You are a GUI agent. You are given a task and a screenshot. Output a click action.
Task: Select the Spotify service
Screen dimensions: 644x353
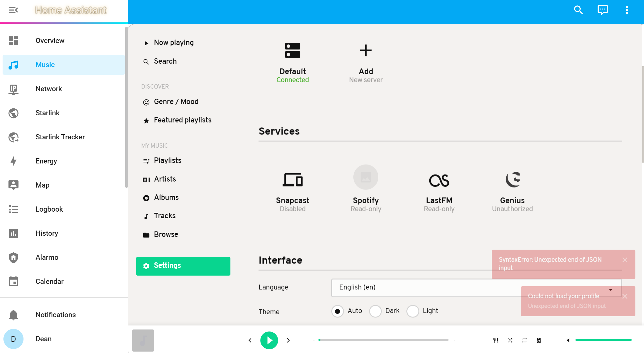pos(366,189)
